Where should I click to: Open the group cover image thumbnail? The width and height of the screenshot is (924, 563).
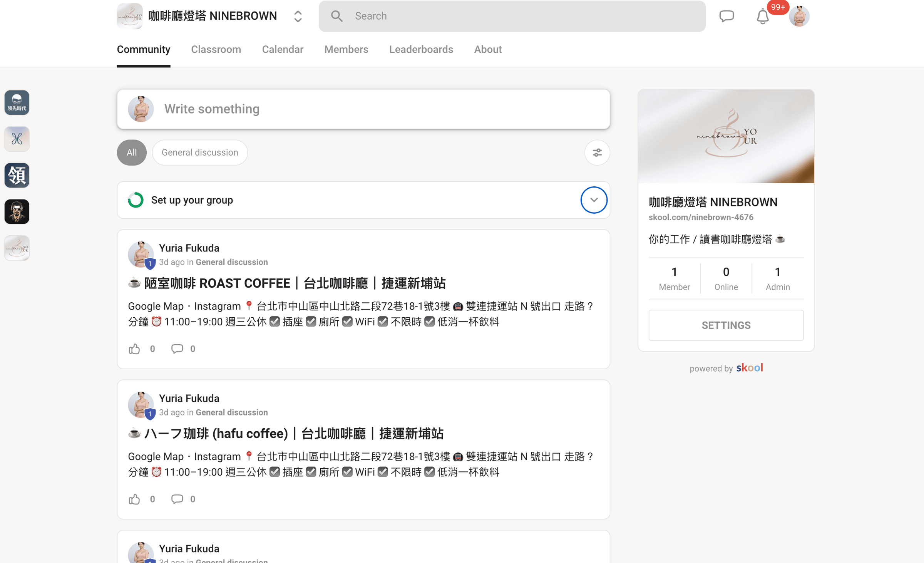point(726,136)
